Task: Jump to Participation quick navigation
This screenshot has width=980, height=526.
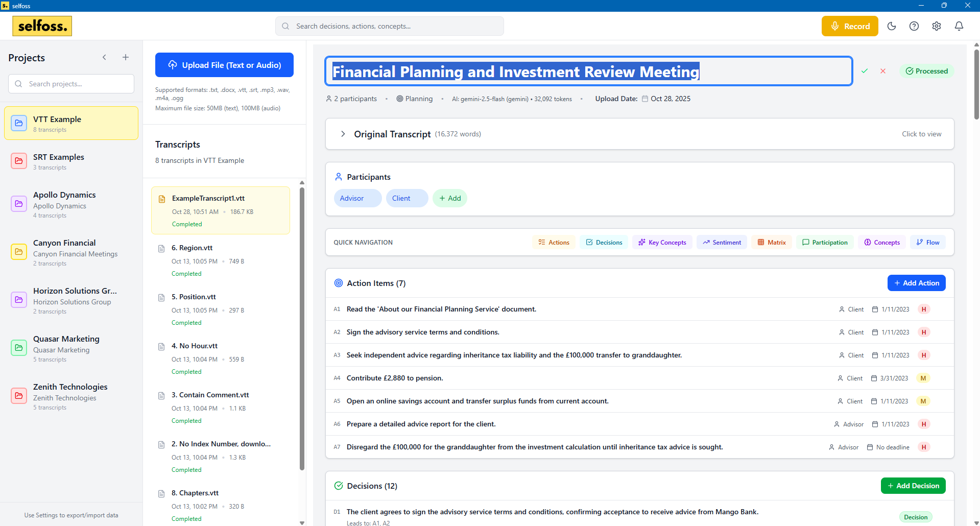Action: [824, 242]
